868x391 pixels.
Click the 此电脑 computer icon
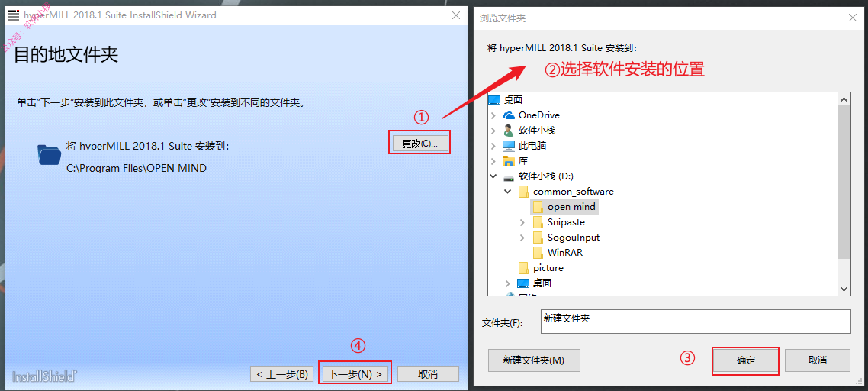pos(508,146)
